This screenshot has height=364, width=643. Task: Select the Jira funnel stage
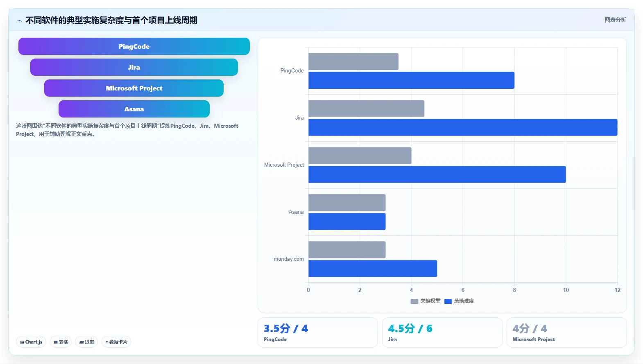(x=134, y=67)
